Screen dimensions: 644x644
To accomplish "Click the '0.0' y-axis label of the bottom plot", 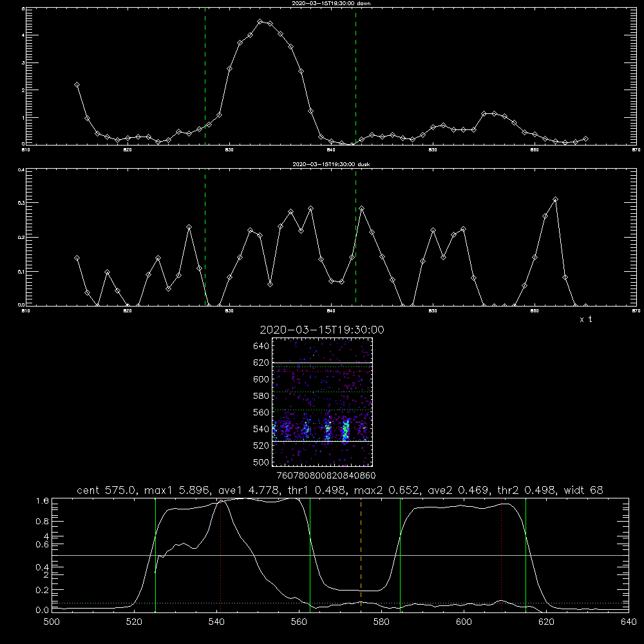I will [43, 611].
